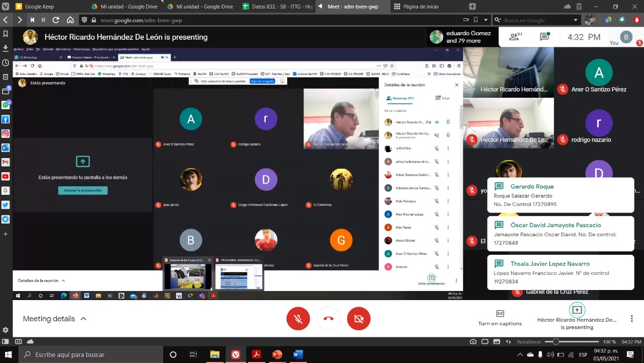
Task: Open File Explorer from taskbar
Action: [x=215, y=354]
